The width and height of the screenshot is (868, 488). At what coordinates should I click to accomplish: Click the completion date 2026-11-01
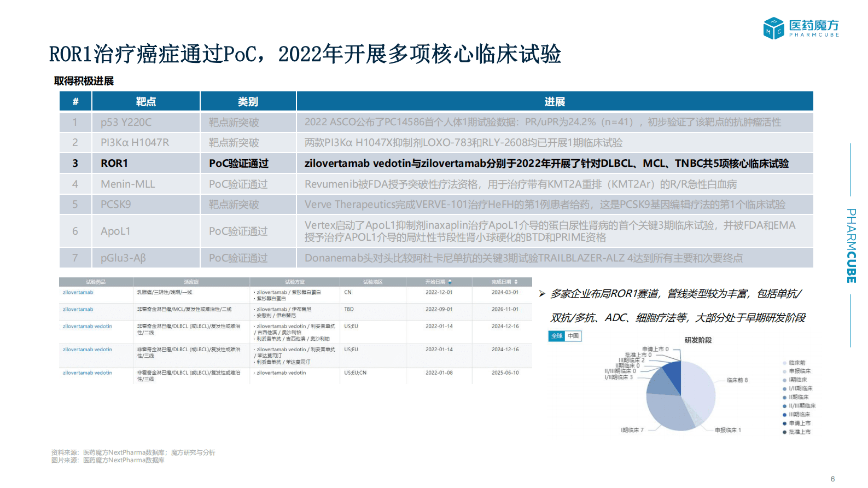pyautogui.click(x=505, y=309)
